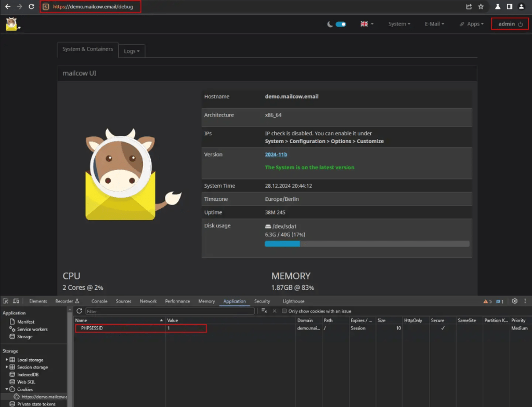Image resolution: width=532 pixels, height=407 pixels.
Task: Toggle the device toolbar icon in DevTools
Action: [x=16, y=301]
